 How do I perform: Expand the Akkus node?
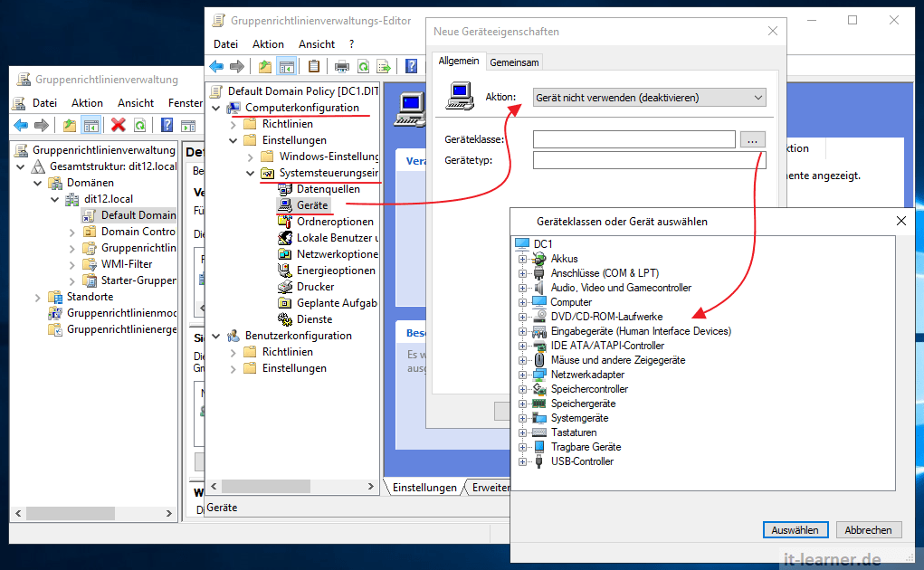pyautogui.click(x=522, y=259)
